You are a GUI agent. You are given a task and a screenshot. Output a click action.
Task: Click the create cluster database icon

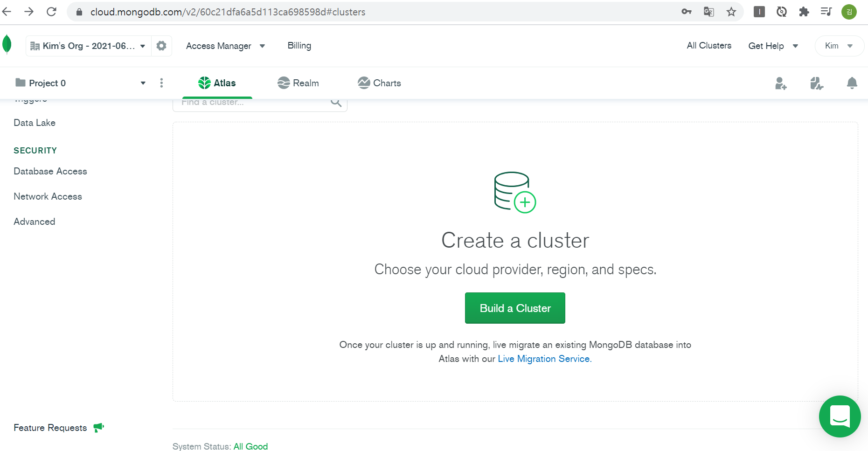(x=515, y=192)
